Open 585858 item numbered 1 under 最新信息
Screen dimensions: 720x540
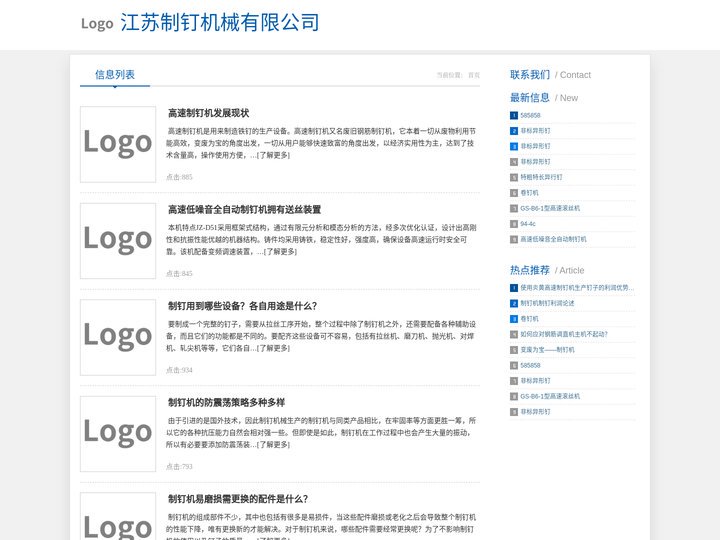530,115
